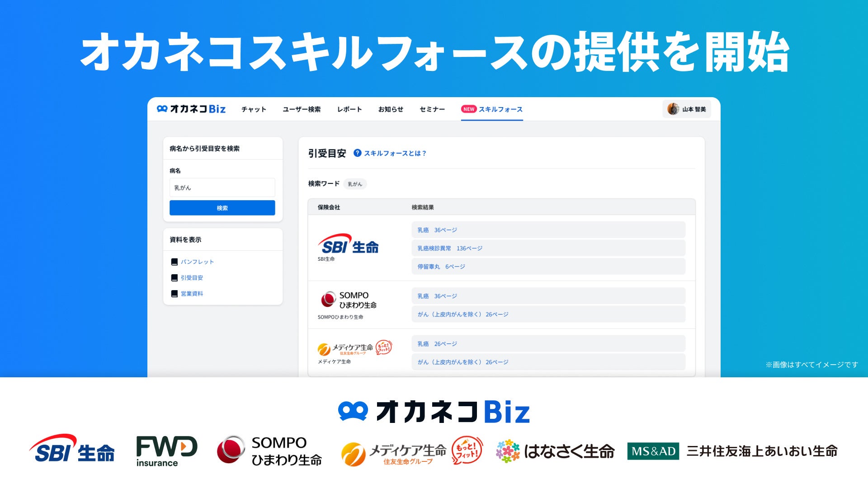Click the 乳がん search keyword tag

[355, 184]
